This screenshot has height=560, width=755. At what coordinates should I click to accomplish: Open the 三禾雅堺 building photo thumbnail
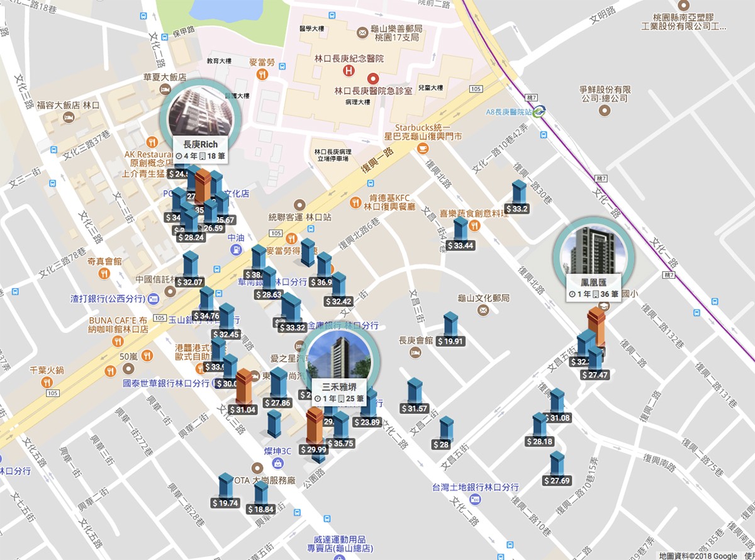click(339, 359)
